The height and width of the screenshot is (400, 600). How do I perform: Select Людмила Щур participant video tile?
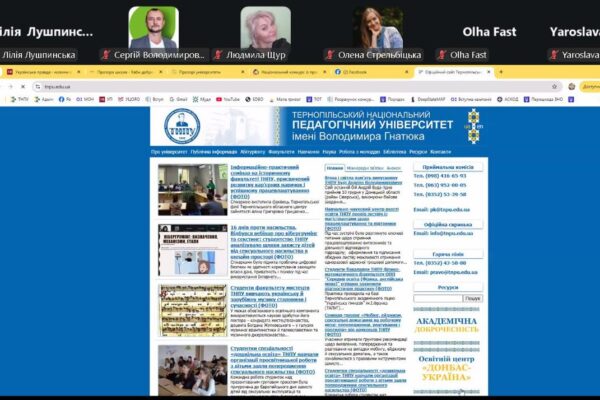point(266,34)
